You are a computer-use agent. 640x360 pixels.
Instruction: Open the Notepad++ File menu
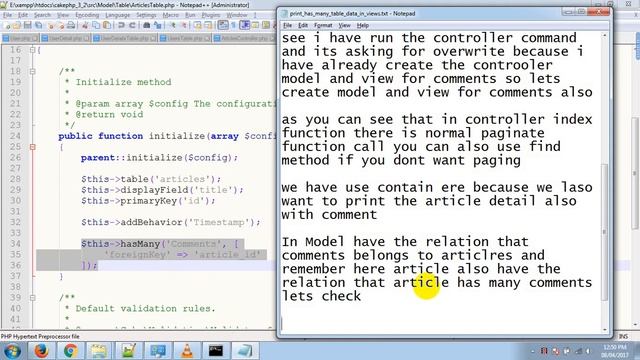pyautogui.click(x=7, y=15)
